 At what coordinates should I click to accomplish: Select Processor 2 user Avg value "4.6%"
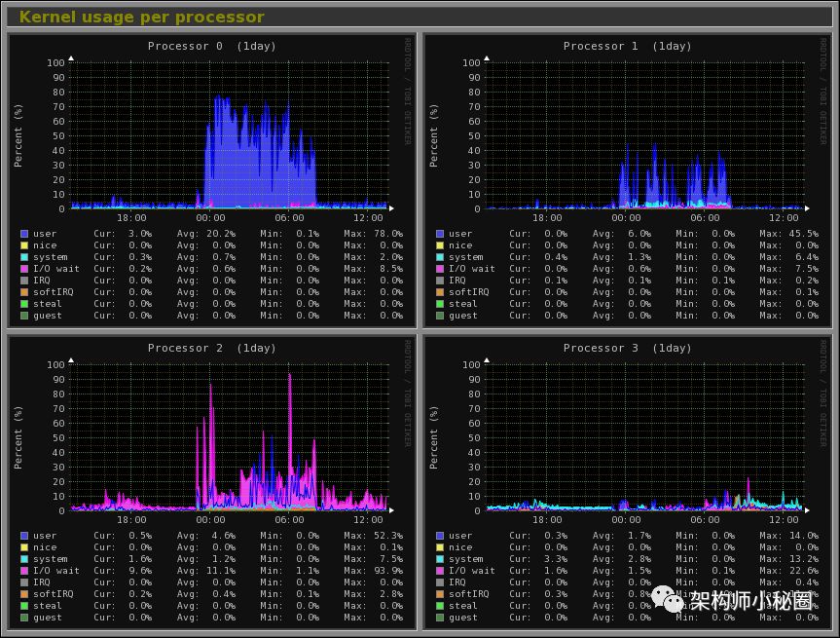[225, 536]
